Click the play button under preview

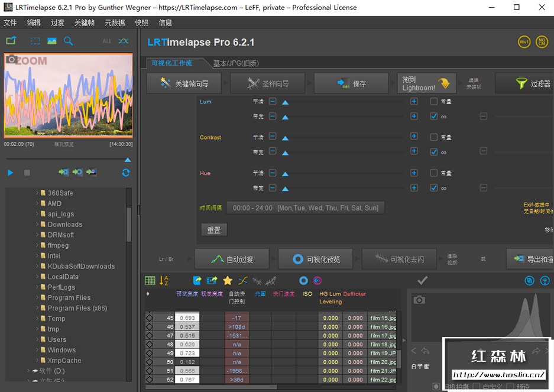click(10, 173)
